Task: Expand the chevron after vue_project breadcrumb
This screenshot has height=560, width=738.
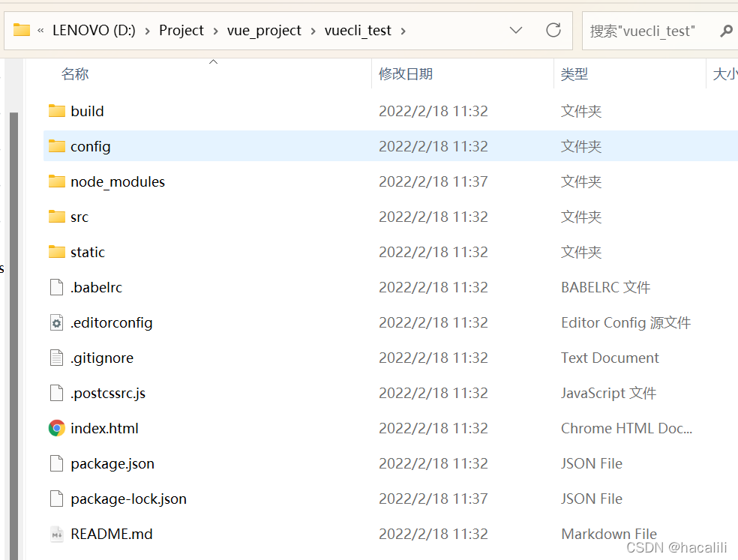Action: point(313,31)
